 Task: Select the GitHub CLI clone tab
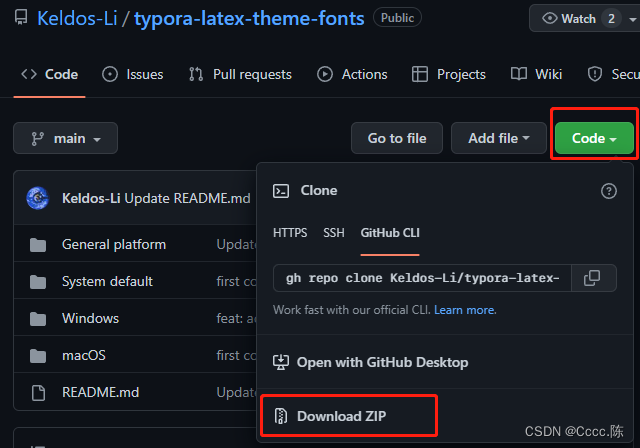click(x=390, y=233)
